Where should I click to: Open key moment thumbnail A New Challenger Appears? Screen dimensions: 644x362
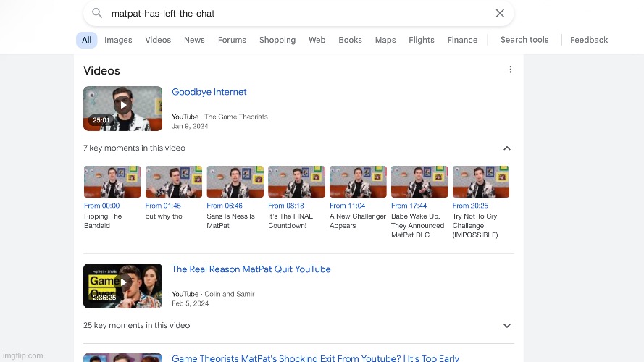[358, 182]
